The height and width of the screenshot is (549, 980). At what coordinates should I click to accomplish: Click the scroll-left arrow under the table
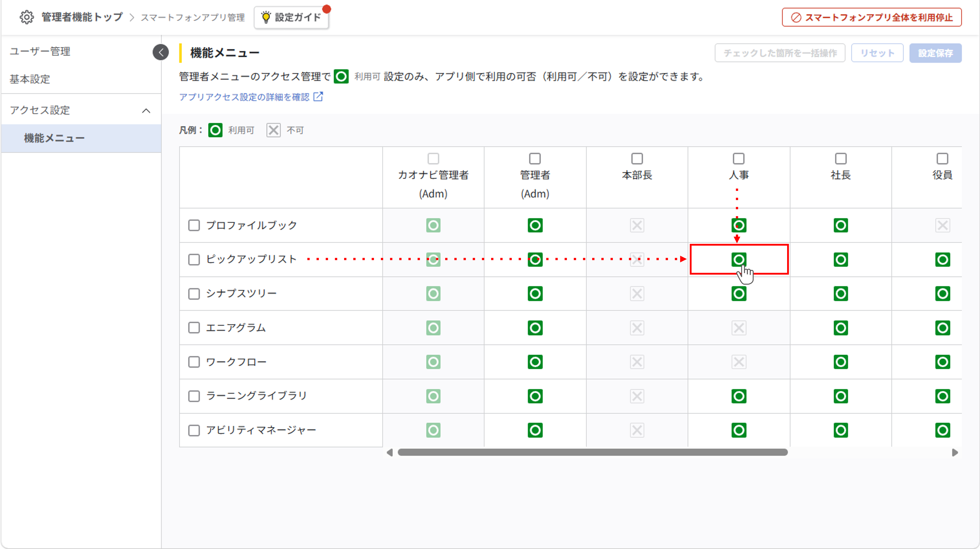click(389, 452)
